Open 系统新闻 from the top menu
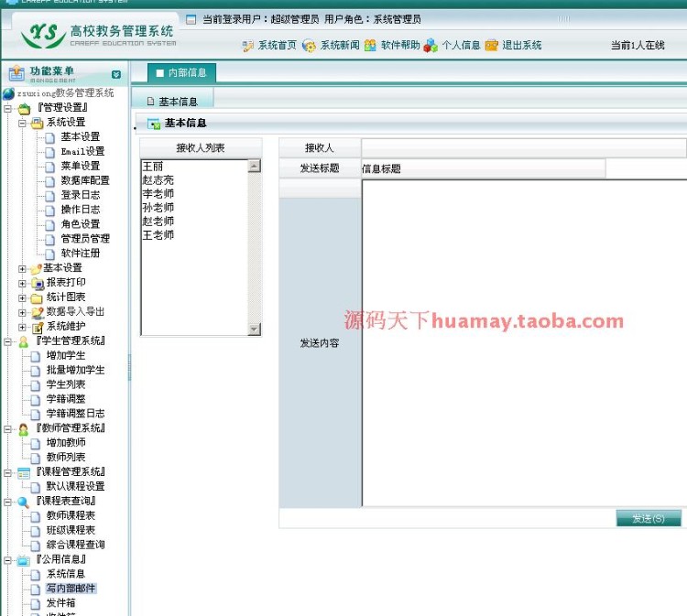The image size is (687, 616). 340,45
